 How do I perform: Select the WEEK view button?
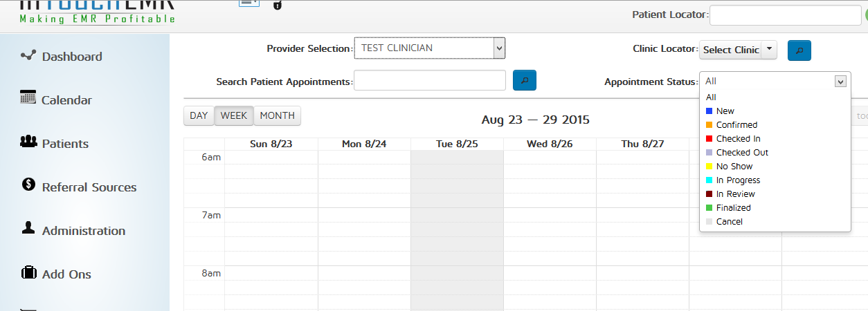pos(234,116)
